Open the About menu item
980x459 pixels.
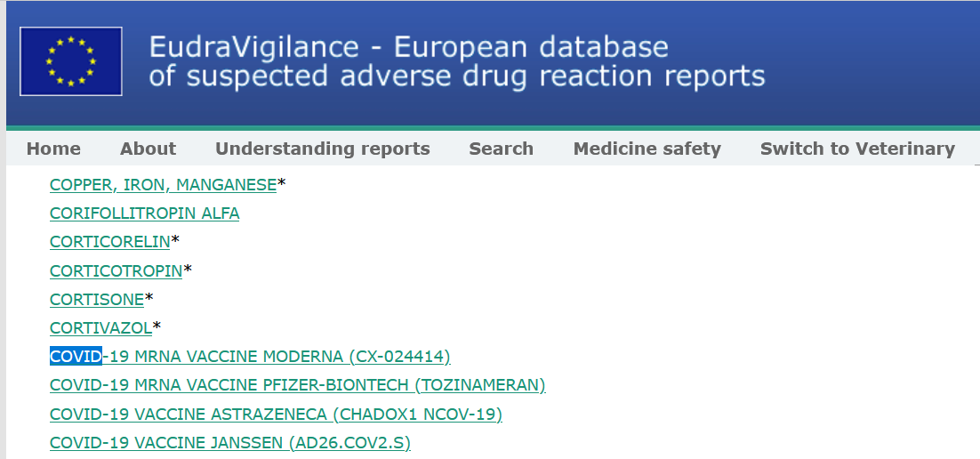coord(148,149)
